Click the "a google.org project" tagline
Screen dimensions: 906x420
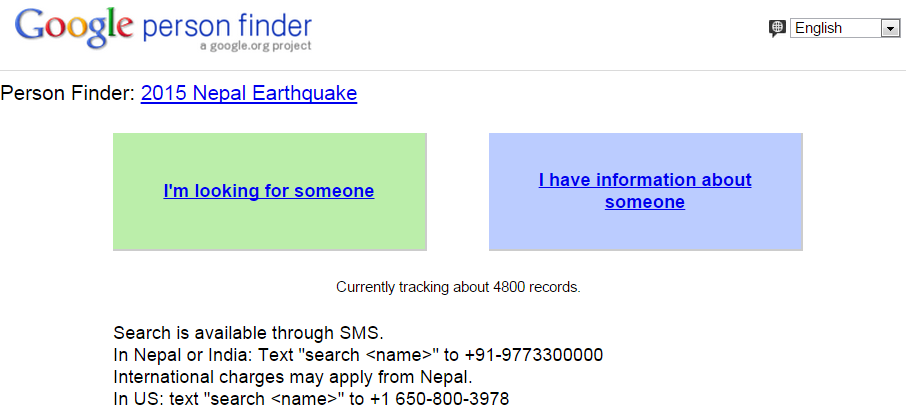click(x=255, y=46)
